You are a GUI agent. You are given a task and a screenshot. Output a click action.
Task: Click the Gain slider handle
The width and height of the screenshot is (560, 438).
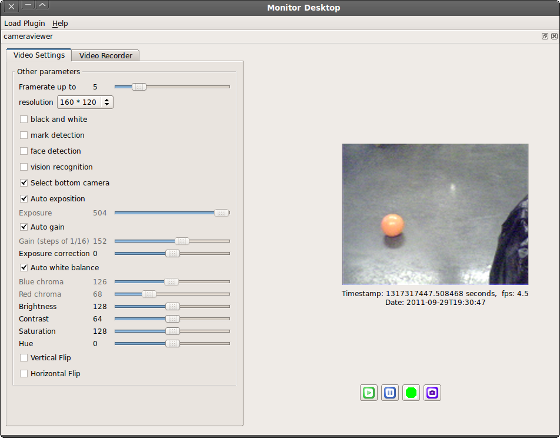(x=182, y=241)
